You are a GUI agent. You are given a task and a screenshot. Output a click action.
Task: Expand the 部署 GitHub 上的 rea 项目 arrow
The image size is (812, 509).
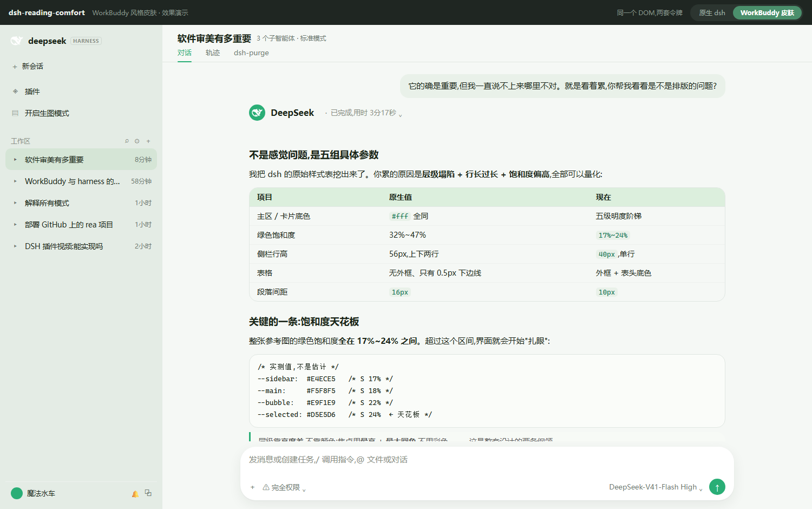tap(15, 225)
